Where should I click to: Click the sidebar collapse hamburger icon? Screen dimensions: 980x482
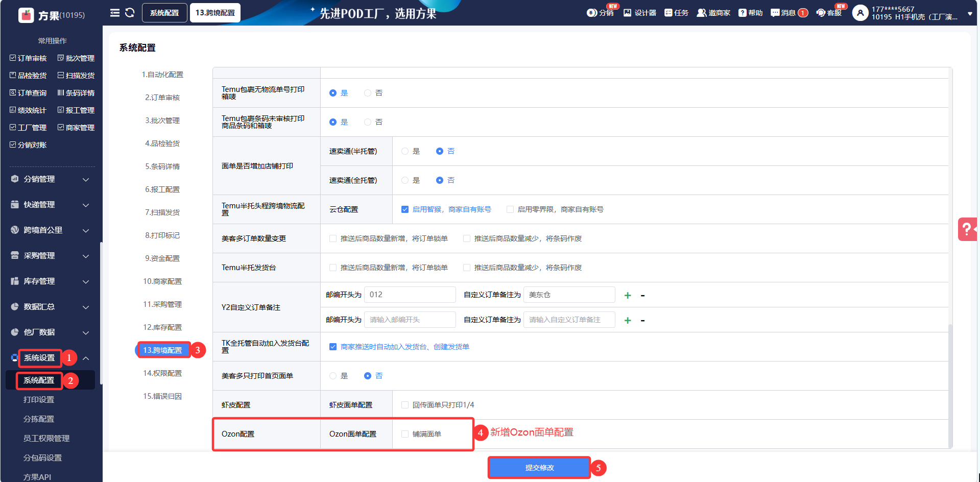[115, 13]
